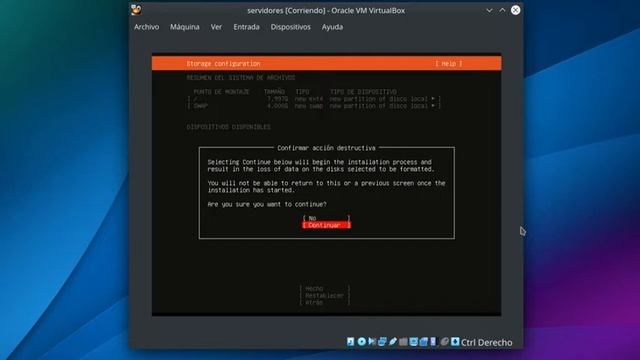Open the Máquina menu
640x360 pixels.
(185, 27)
